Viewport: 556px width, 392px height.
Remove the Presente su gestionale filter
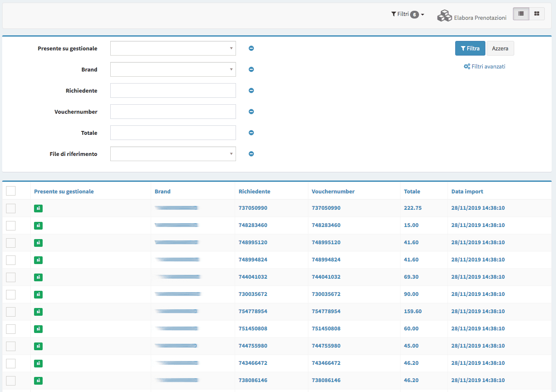pos(251,48)
